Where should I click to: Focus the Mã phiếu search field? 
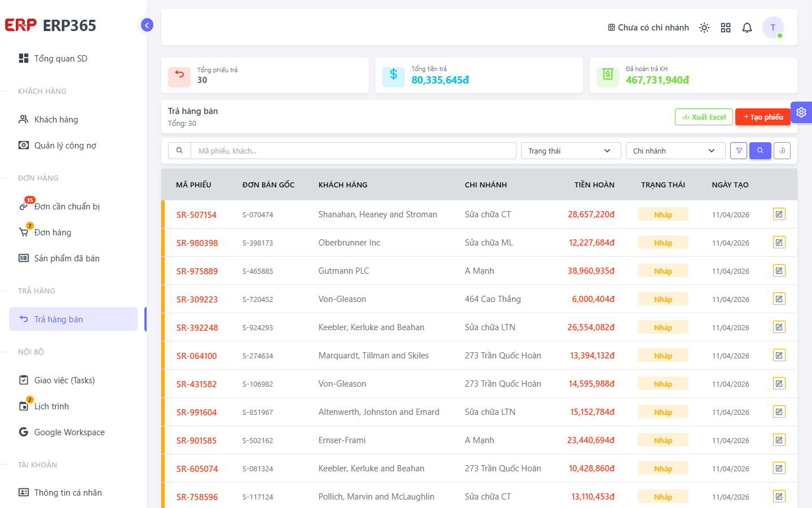pyautogui.click(x=354, y=151)
